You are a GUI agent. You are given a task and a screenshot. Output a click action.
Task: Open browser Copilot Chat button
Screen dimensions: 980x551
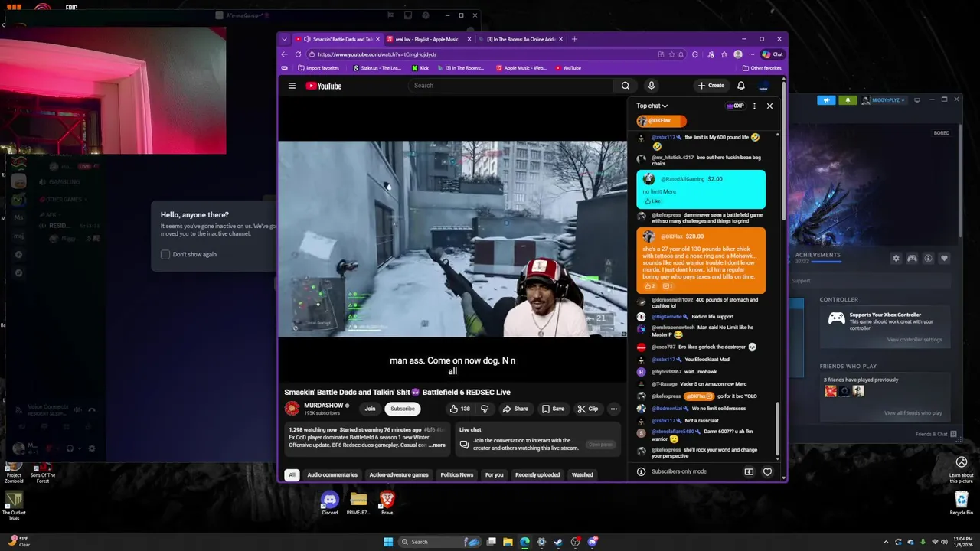tap(773, 54)
